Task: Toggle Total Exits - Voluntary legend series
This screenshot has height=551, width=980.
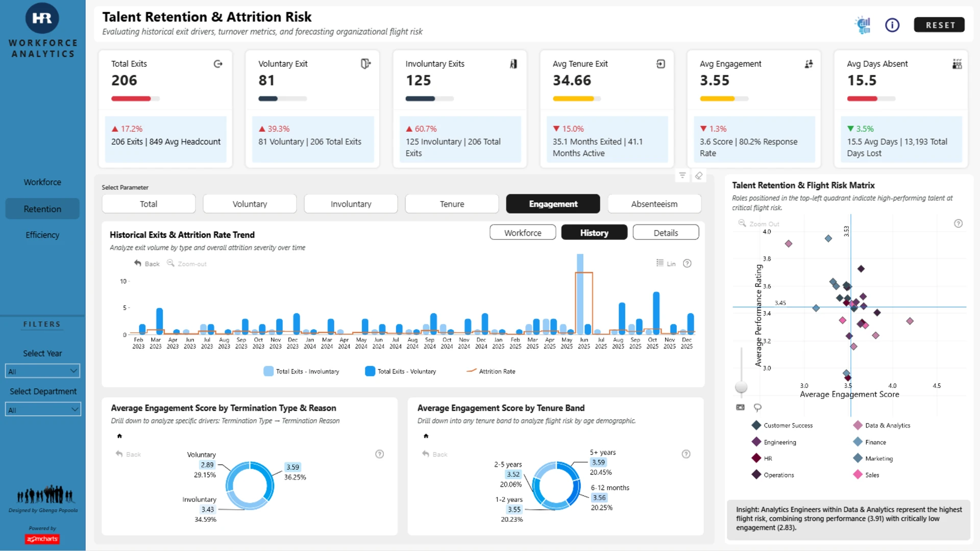Action: coord(401,371)
